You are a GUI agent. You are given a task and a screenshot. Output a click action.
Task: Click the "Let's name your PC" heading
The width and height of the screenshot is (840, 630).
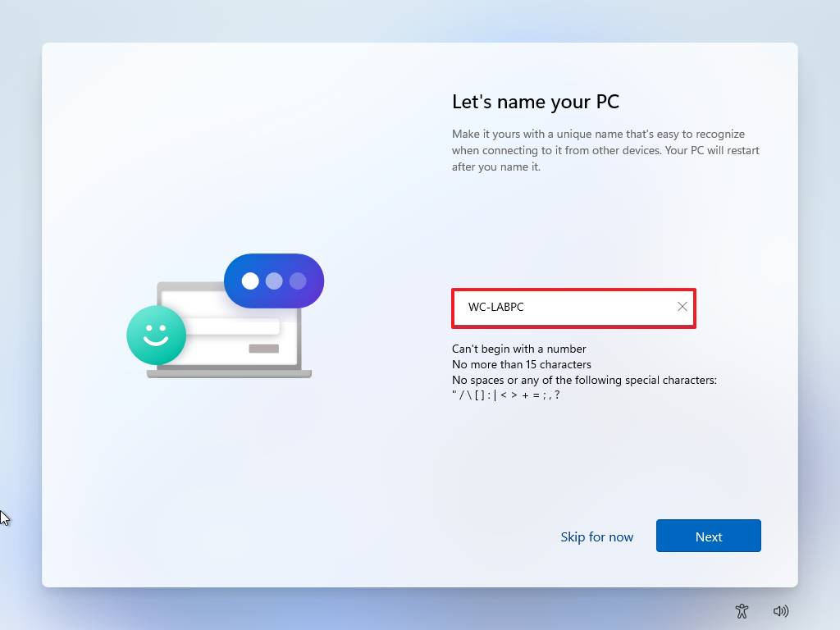[x=535, y=102]
